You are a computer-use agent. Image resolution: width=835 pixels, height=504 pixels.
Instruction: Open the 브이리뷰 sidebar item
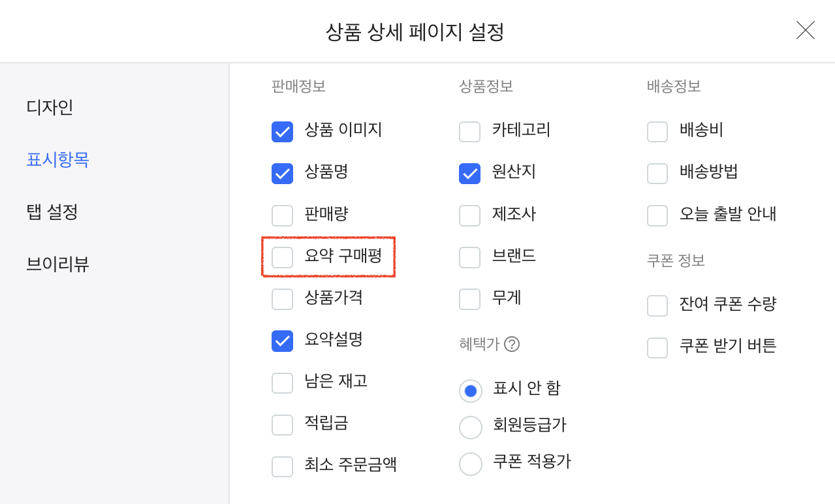click(x=57, y=264)
